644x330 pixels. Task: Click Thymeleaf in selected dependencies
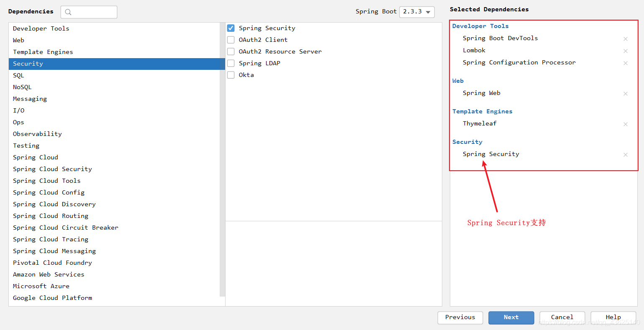(x=480, y=123)
